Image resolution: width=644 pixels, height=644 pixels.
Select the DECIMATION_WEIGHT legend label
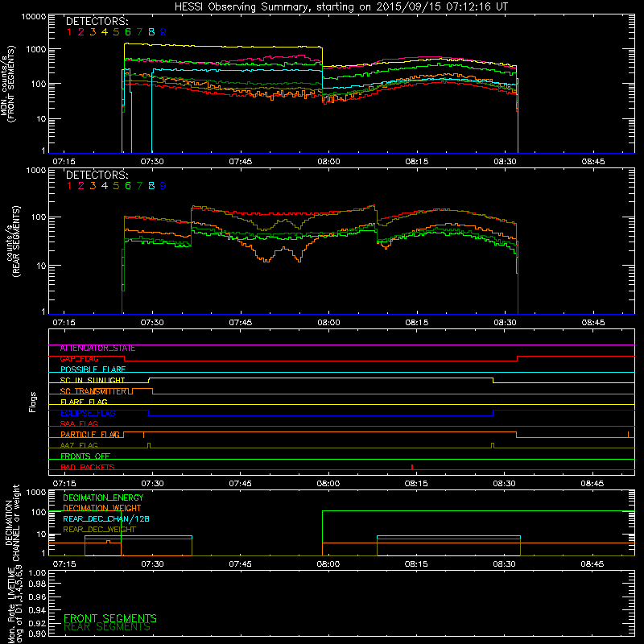102,509
